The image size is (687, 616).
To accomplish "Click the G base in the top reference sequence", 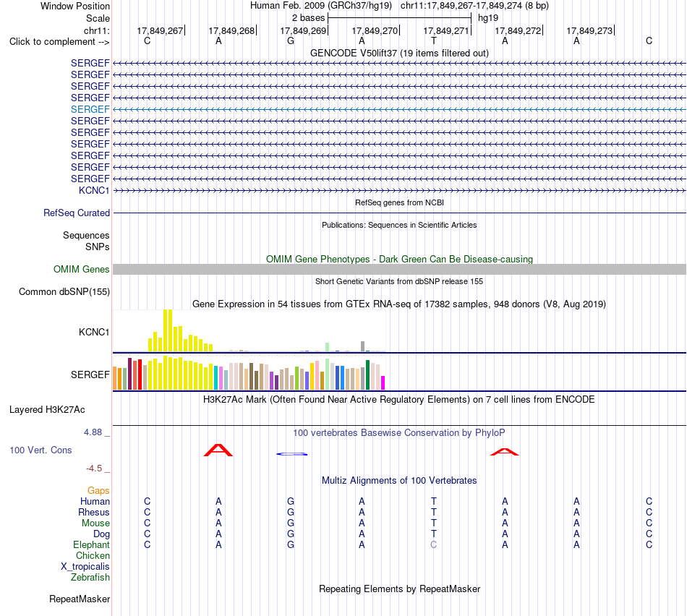I will coord(291,40).
